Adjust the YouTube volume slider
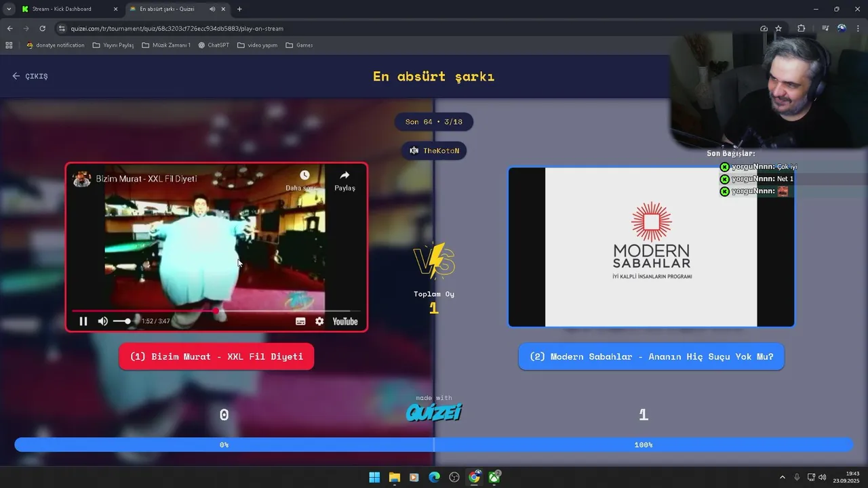 pos(123,321)
